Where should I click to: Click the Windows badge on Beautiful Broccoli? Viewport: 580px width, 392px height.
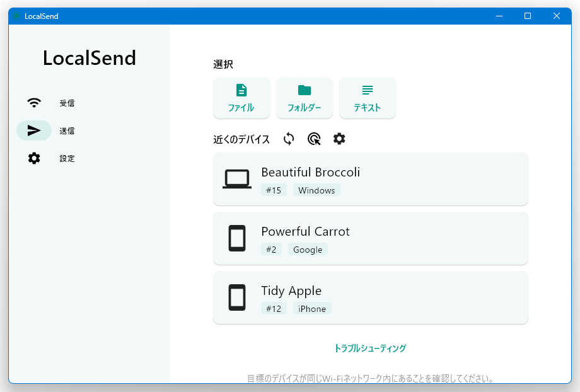(x=316, y=190)
